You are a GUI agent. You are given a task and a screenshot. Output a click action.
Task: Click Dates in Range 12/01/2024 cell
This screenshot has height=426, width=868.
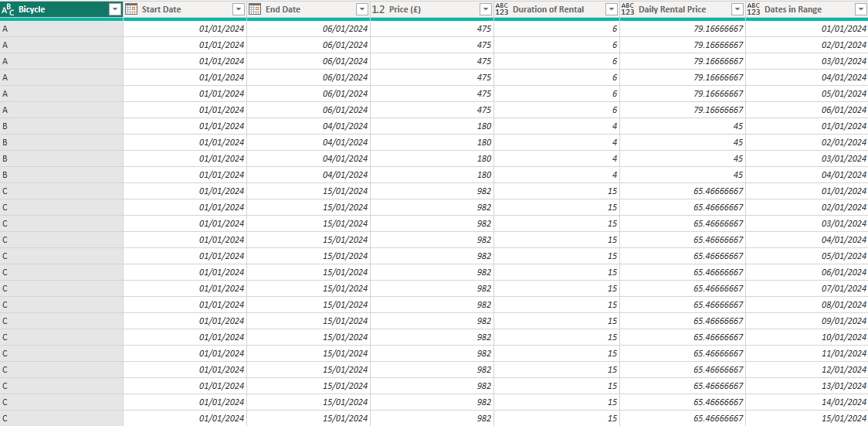(806, 369)
